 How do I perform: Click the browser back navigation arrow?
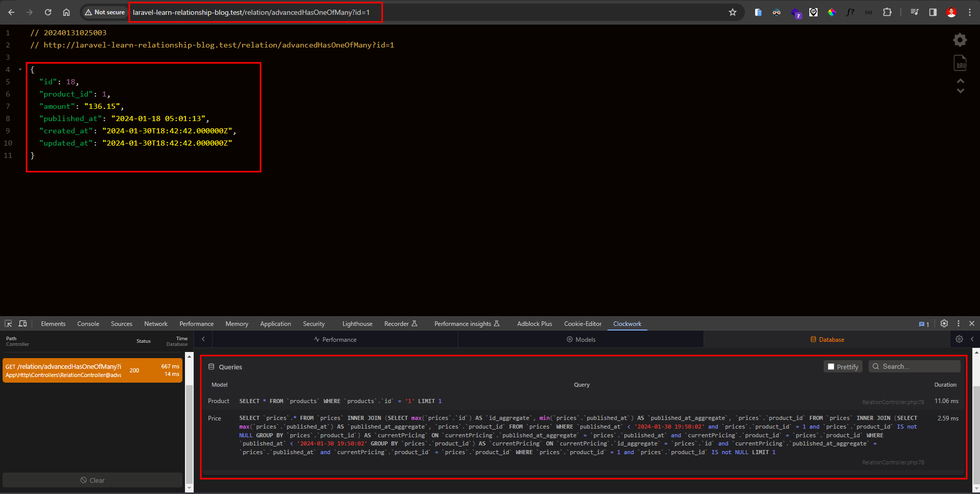point(11,12)
